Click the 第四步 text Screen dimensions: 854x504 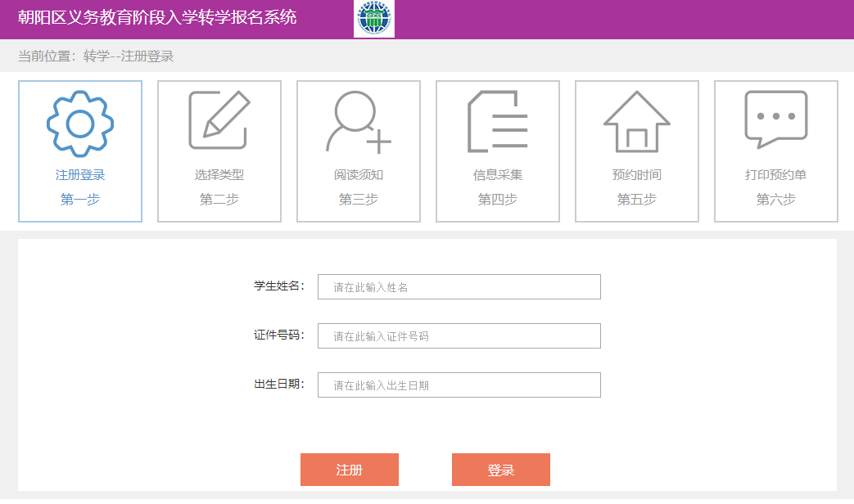(x=498, y=199)
